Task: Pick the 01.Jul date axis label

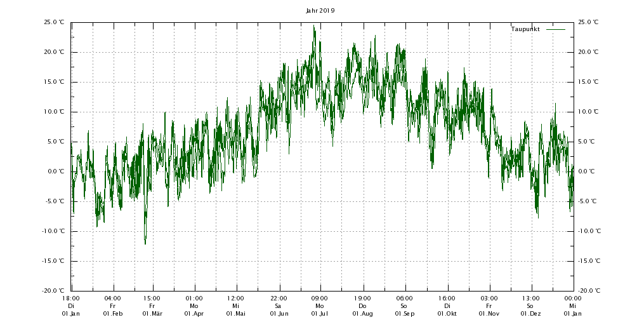Action: (319, 314)
